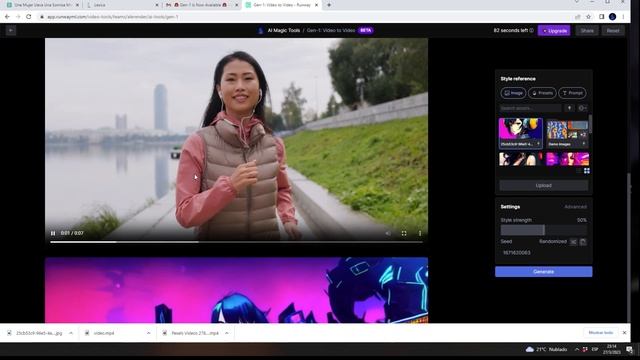Copy the seed using the clipboard icon

pos(583,242)
